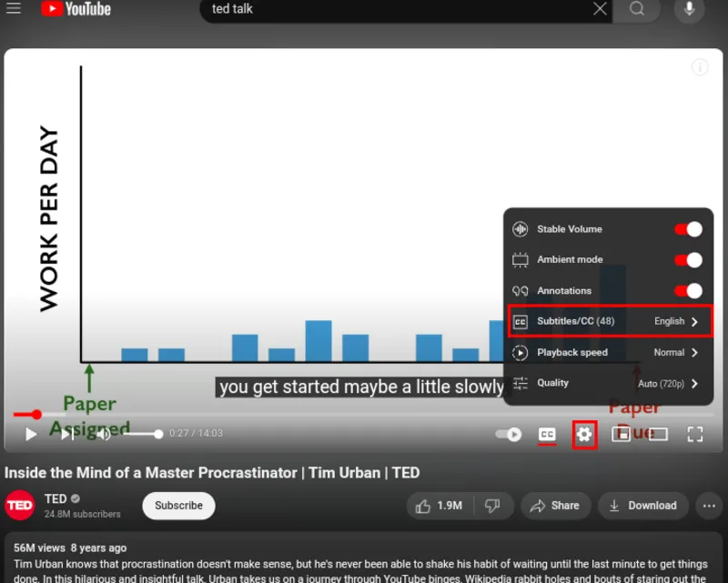Click the Stable Volume waveform icon

point(520,229)
